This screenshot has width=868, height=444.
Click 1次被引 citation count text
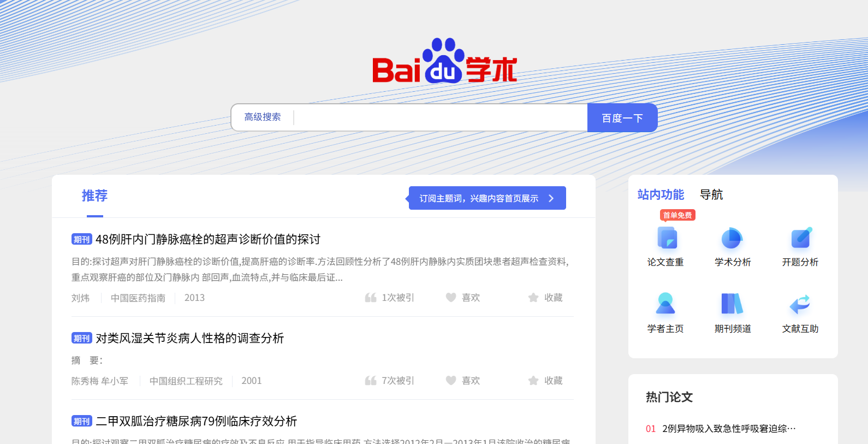click(398, 298)
